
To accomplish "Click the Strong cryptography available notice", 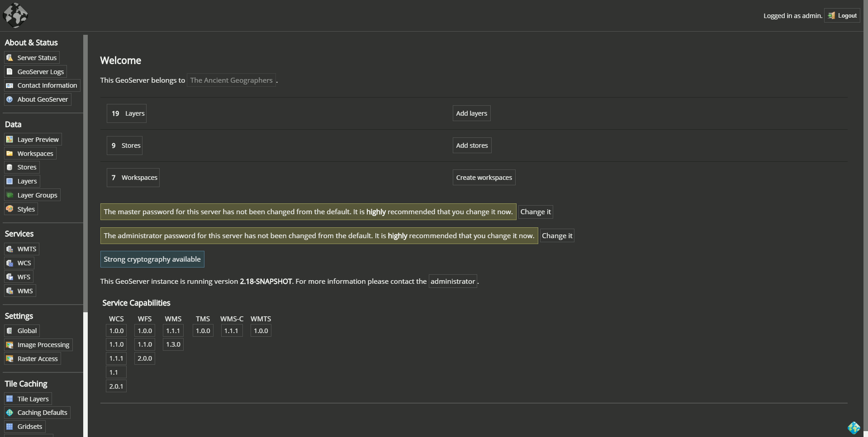I will 152,259.
